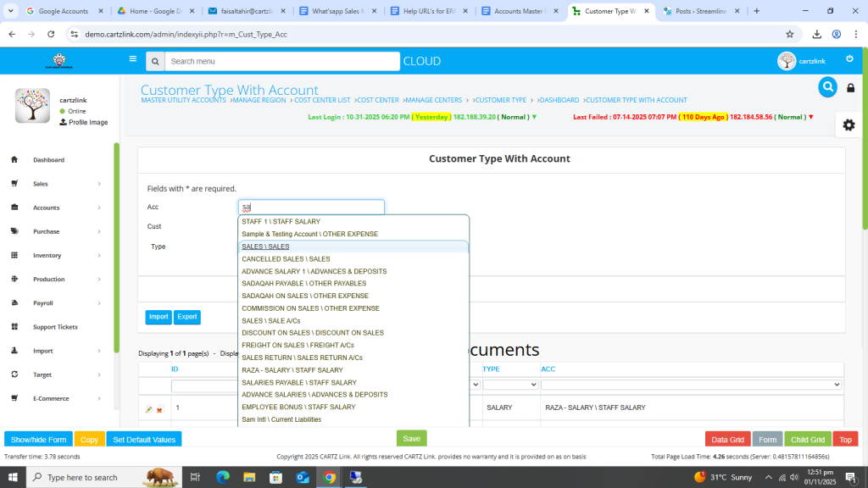868x488 pixels.
Task: Toggle Show/hide Form button
Action: coord(38,440)
